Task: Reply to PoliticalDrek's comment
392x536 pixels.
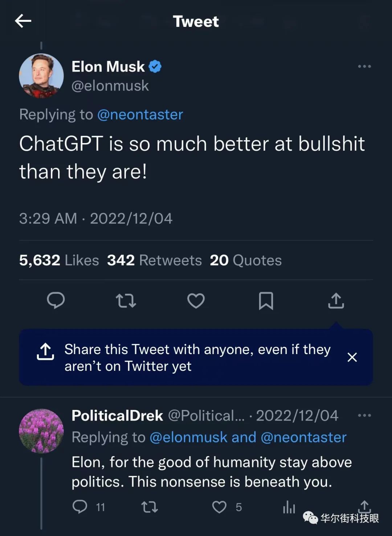Action: [80, 507]
